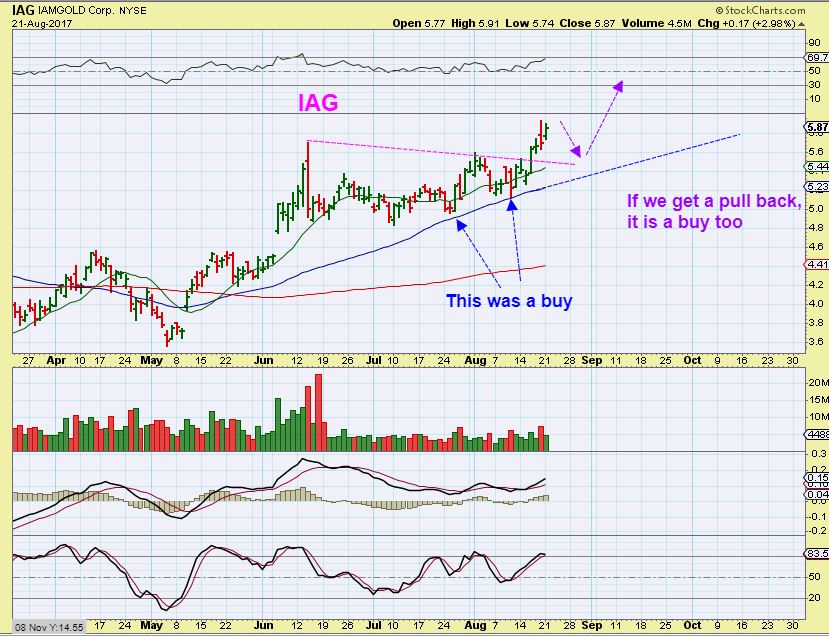Viewport: 829px width, 636px height.
Task: Click the 08 Nov Y:14.55 cursor readout
Action: (49, 628)
